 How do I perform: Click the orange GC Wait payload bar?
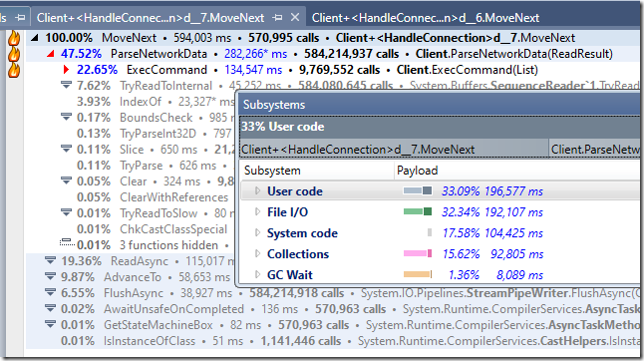tap(418, 274)
